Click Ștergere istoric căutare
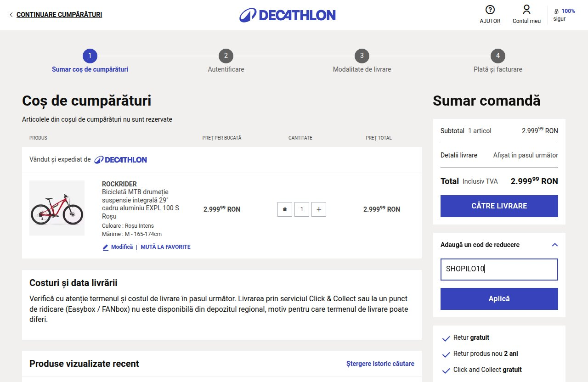Image resolution: width=588 pixels, height=382 pixels. (x=380, y=364)
